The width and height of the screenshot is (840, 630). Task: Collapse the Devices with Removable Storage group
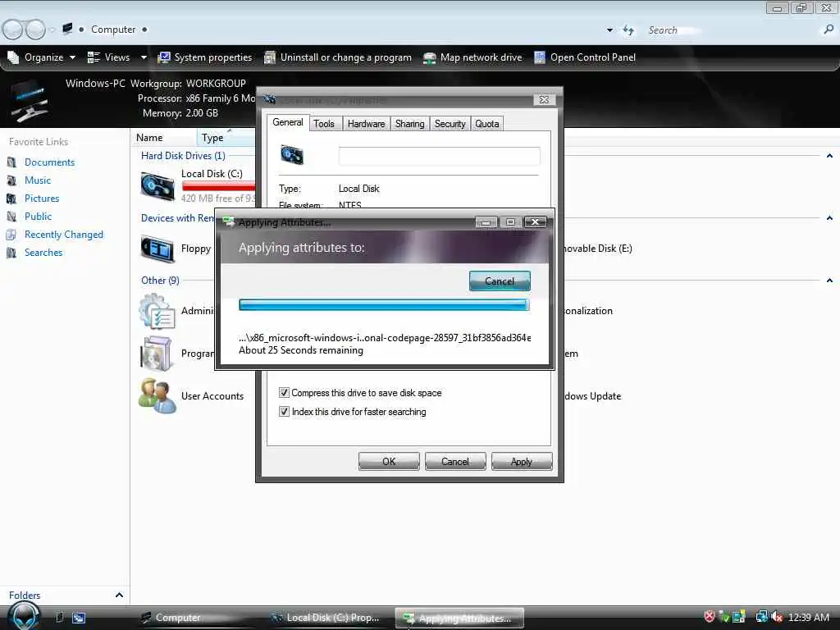pyautogui.click(x=829, y=218)
